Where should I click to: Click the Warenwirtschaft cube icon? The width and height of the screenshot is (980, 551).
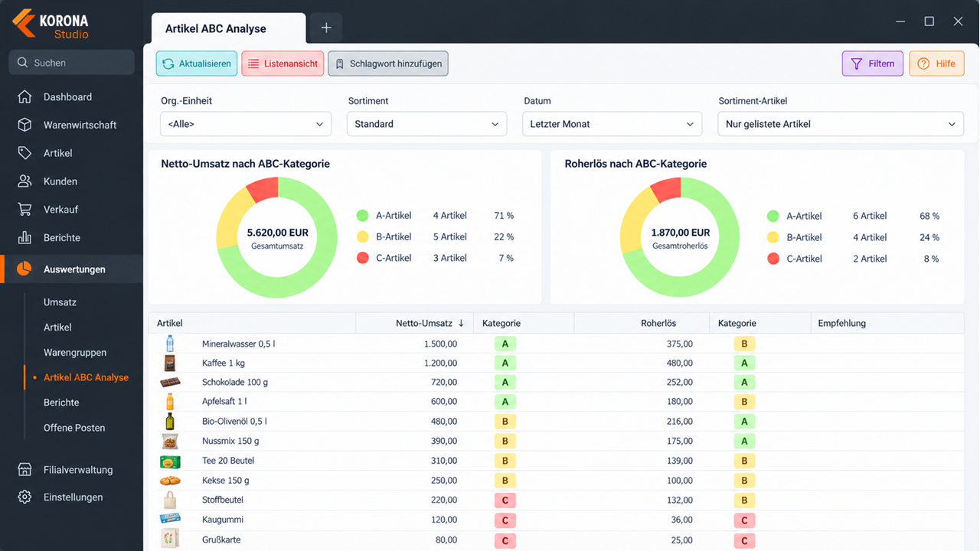pos(24,125)
